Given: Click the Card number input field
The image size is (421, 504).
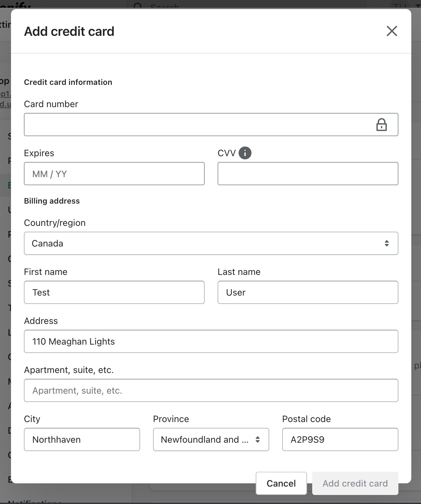Looking at the screenshot, I should 197,125.
